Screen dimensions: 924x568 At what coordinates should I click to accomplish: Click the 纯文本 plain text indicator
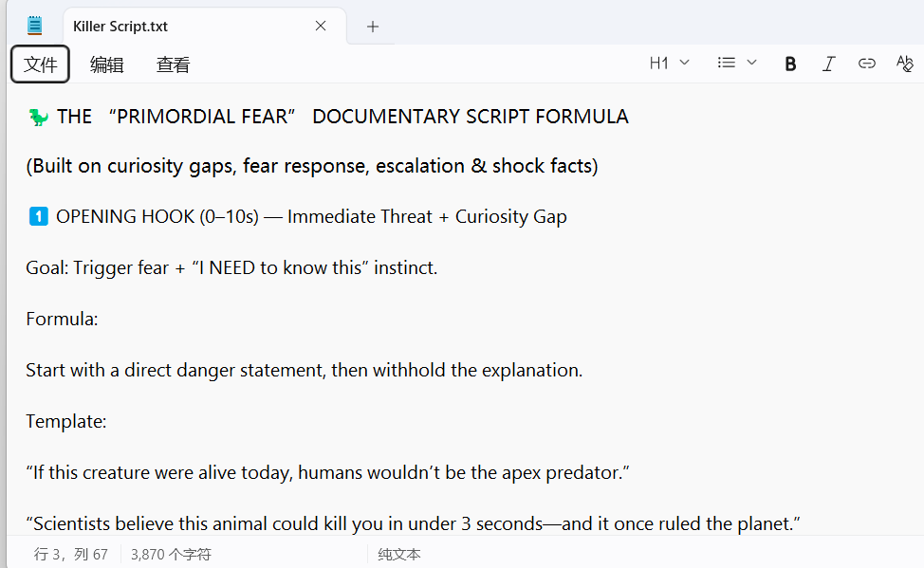click(x=399, y=554)
